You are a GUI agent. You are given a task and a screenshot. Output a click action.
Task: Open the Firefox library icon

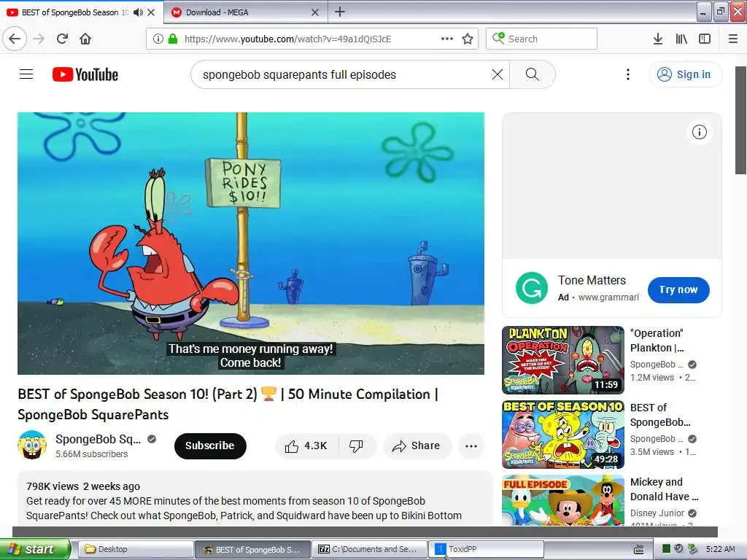tap(681, 39)
